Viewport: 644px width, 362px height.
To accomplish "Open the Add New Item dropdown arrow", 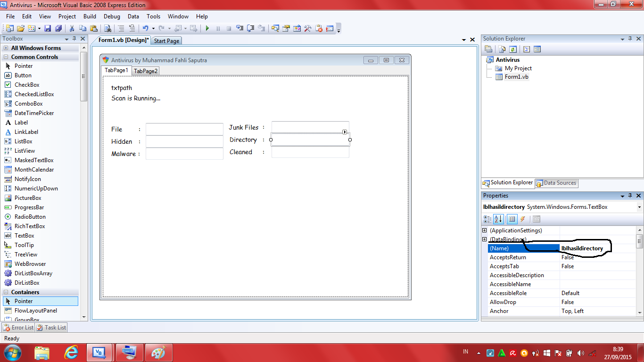I will pyautogui.click(x=39, y=28).
